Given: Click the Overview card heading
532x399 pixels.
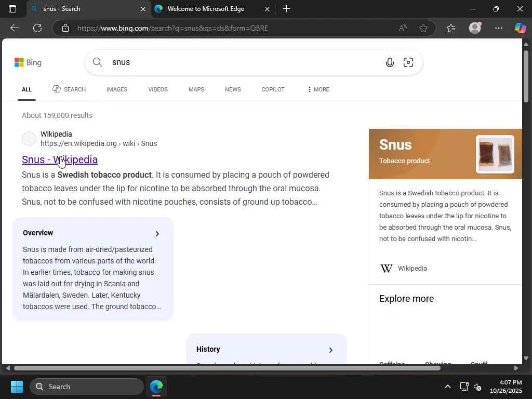Looking at the screenshot, I should tap(38, 233).
